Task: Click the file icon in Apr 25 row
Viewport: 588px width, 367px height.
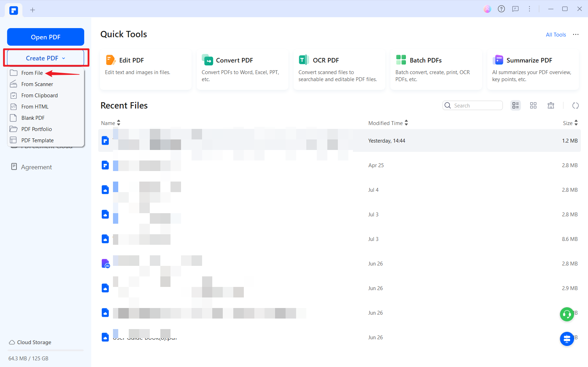Action: [105, 165]
